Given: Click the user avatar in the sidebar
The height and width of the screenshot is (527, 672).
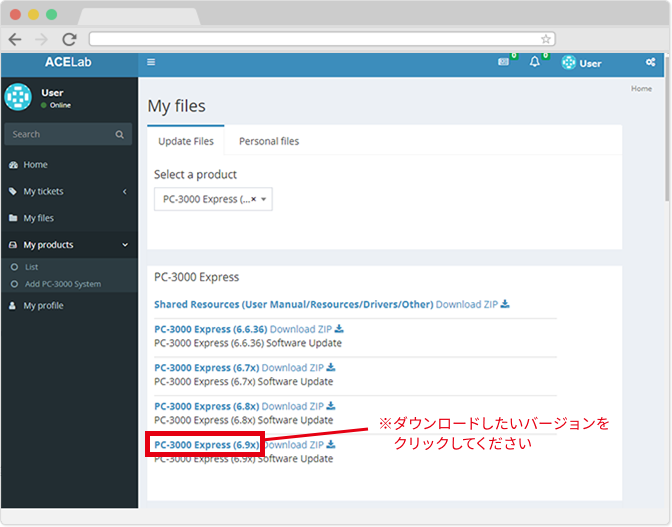Looking at the screenshot, I should (18, 97).
